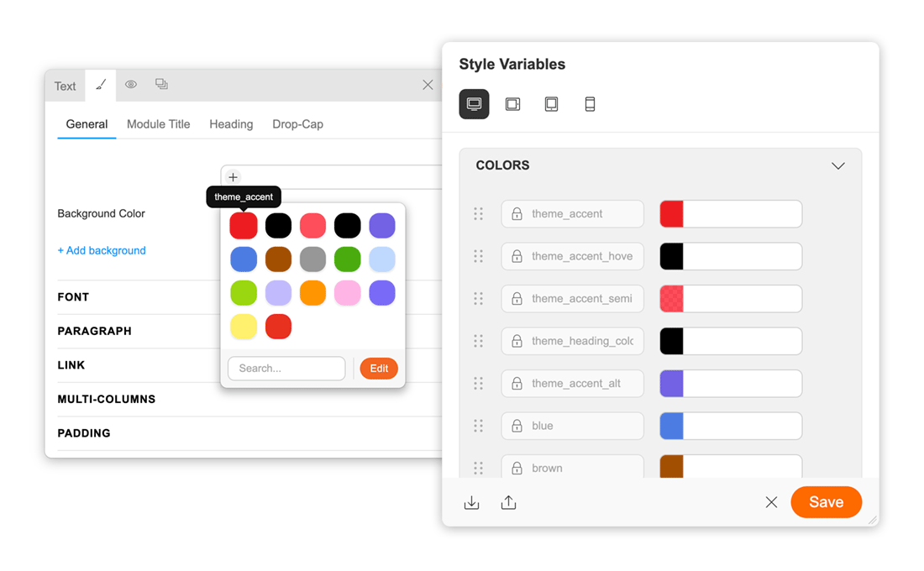Click the brown variable name field
Viewport: 924px width, 571px height.
coord(573,467)
